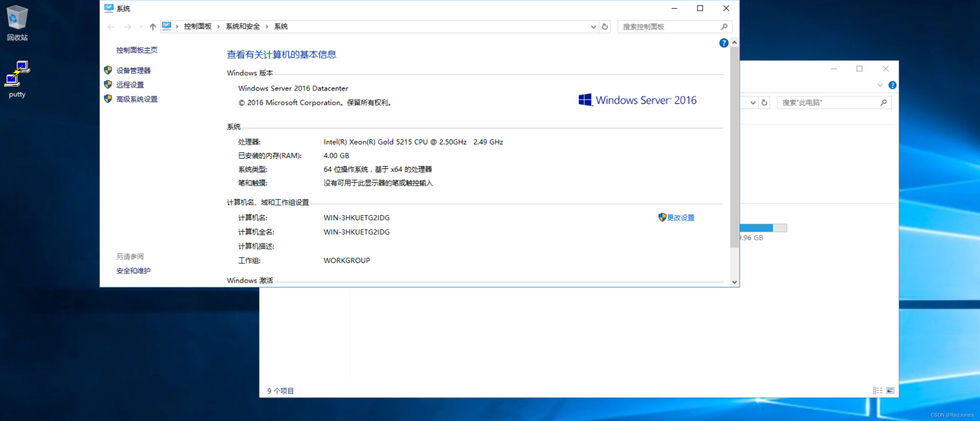Click the help icon in the explorer window
The width and height of the screenshot is (980, 421).
pos(892,85)
